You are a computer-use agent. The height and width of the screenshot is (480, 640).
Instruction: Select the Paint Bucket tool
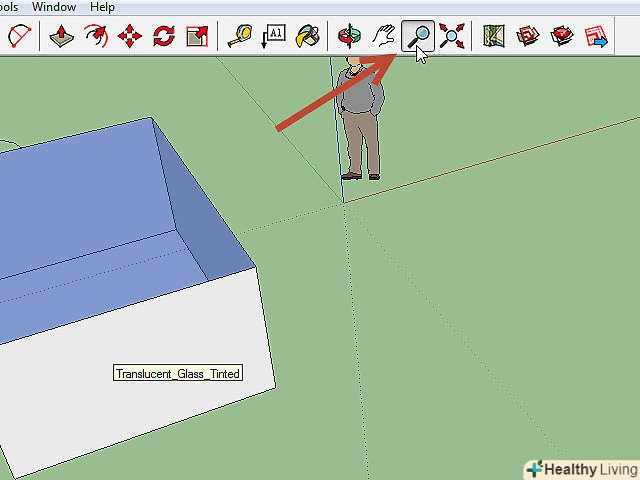click(308, 37)
